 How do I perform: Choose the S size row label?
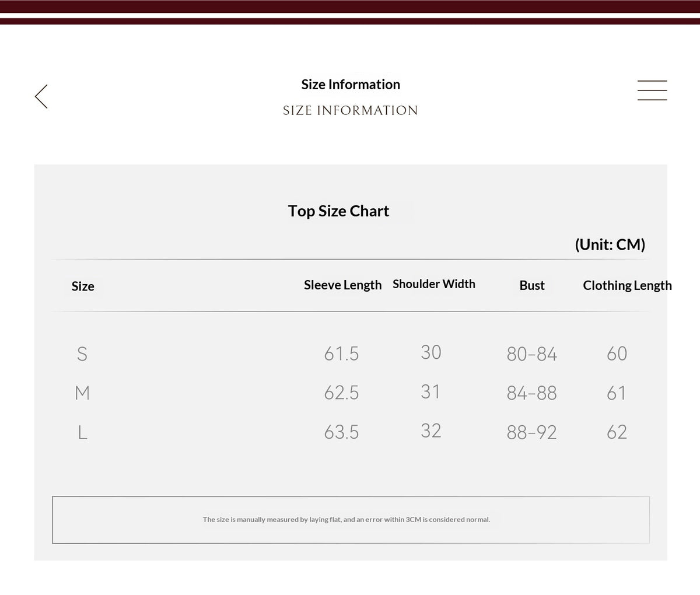point(82,353)
